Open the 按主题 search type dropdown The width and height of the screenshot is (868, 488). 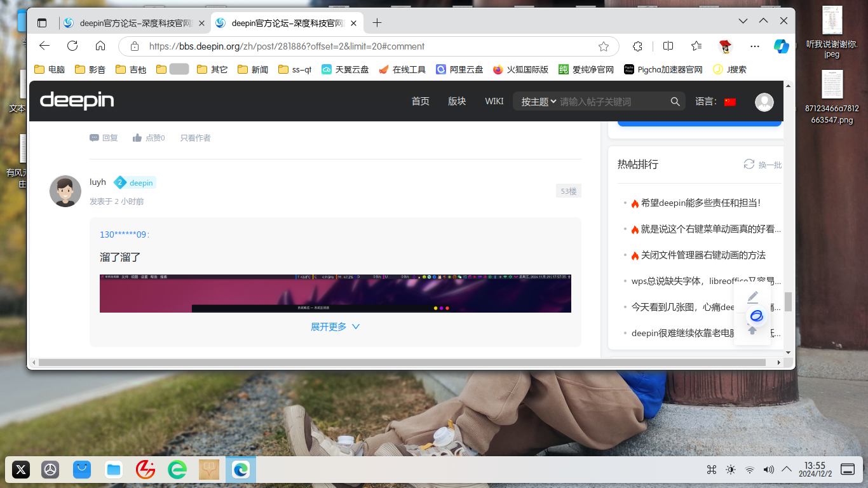point(539,102)
